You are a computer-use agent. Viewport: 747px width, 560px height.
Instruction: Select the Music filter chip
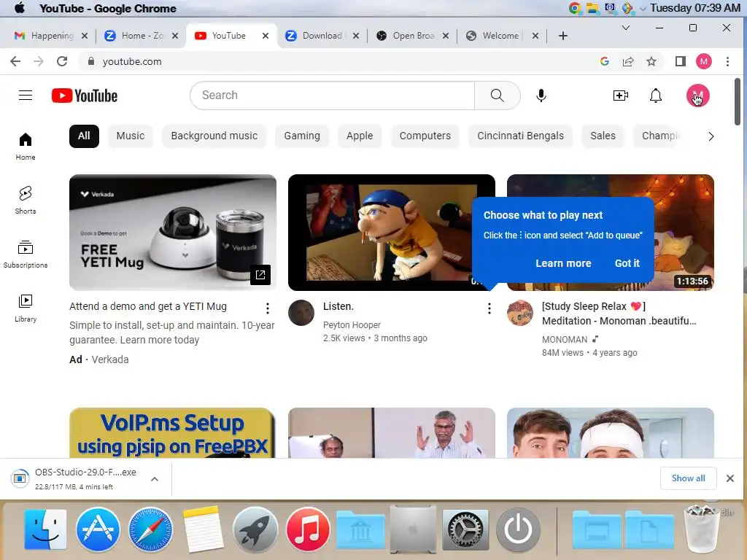tap(130, 136)
